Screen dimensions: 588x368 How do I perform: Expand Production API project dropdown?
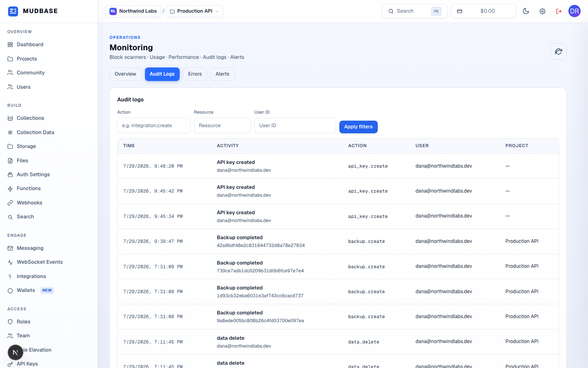click(194, 11)
